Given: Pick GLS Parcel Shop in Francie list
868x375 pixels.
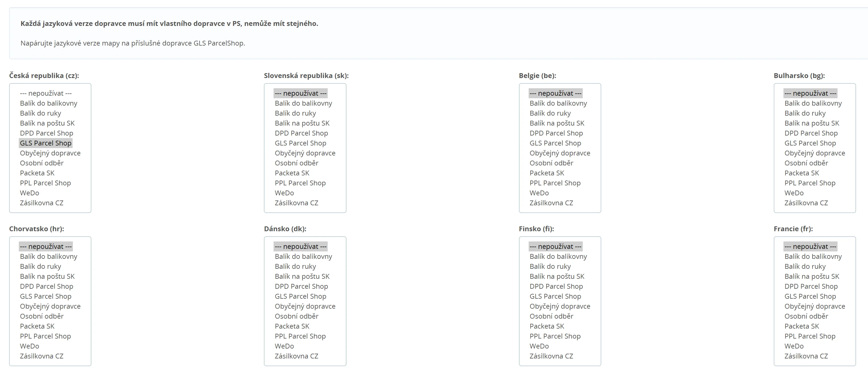Looking at the screenshot, I should click(810, 296).
